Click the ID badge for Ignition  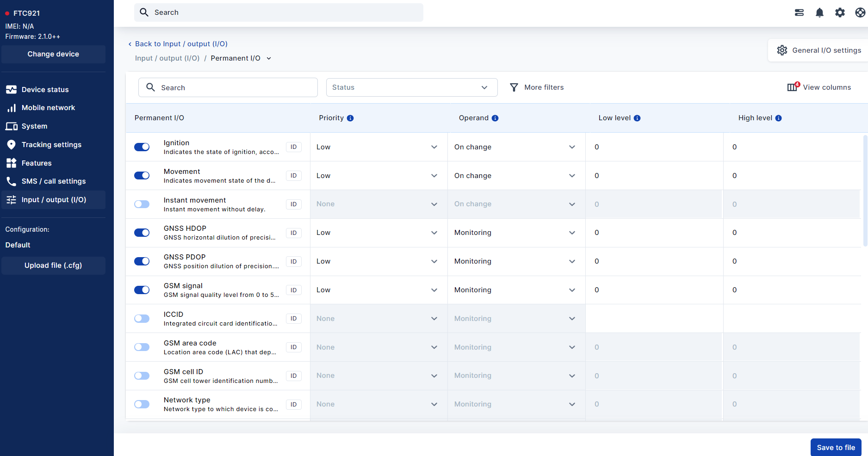click(293, 147)
